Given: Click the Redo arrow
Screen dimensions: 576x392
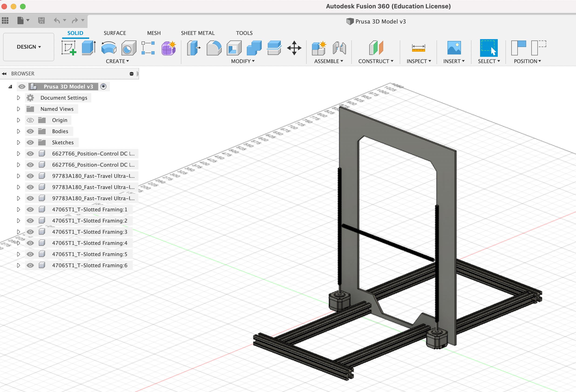Looking at the screenshot, I should coord(75,20).
